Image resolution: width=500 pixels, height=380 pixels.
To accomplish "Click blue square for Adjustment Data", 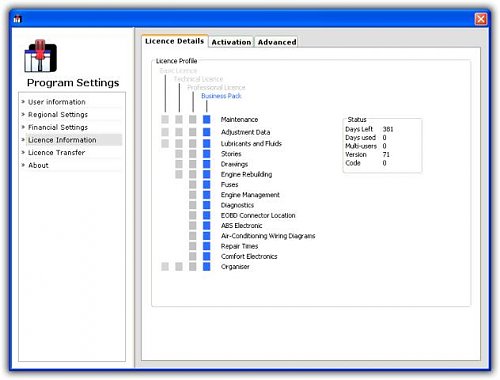I will pos(207,132).
